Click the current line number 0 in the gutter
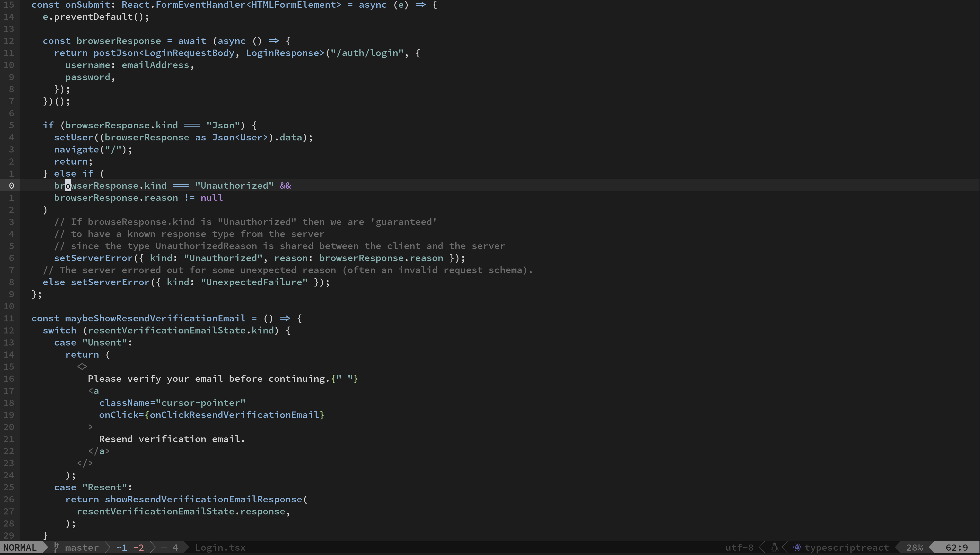The image size is (980, 555). (x=12, y=186)
